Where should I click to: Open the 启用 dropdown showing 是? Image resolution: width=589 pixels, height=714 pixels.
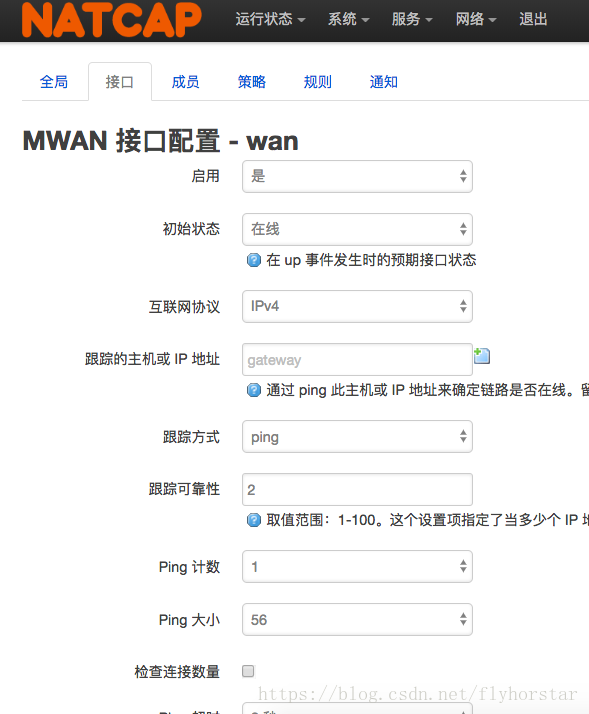tap(357, 176)
